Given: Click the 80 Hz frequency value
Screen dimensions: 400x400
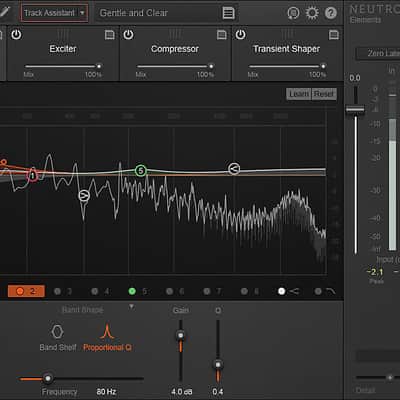Looking at the screenshot, I should (106, 391).
